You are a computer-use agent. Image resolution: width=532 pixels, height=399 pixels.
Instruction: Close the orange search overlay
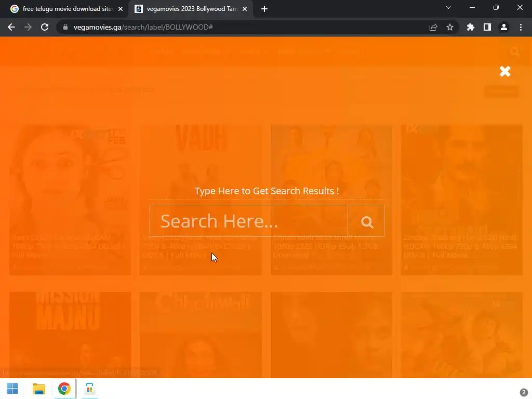tap(505, 71)
